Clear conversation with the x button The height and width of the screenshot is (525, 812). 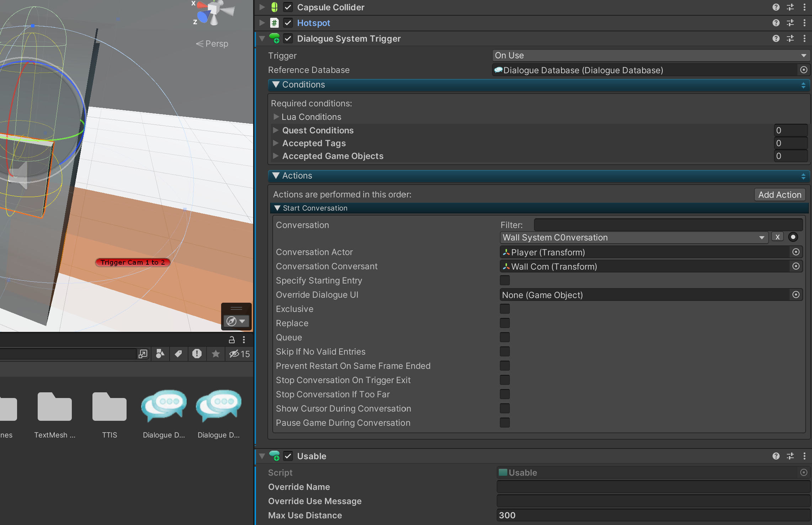pyautogui.click(x=778, y=237)
